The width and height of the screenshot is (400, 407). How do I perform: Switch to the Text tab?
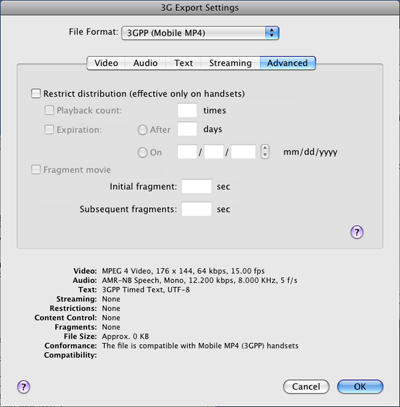(x=183, y=63)
